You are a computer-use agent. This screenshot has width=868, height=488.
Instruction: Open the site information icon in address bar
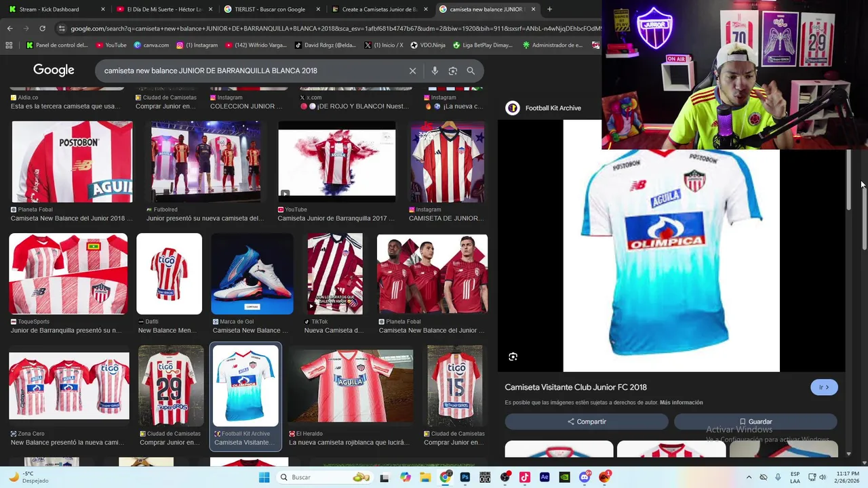[x=62, y=28]
